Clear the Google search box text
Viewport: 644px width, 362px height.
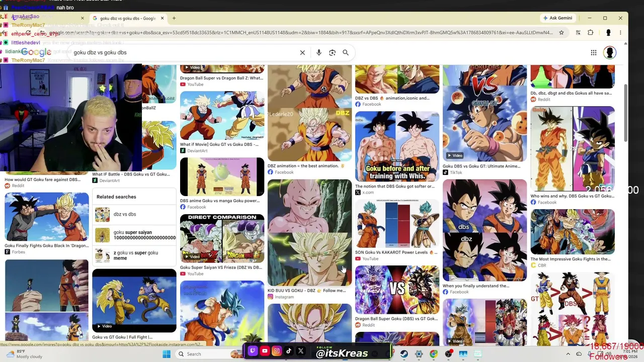[302, 52]
